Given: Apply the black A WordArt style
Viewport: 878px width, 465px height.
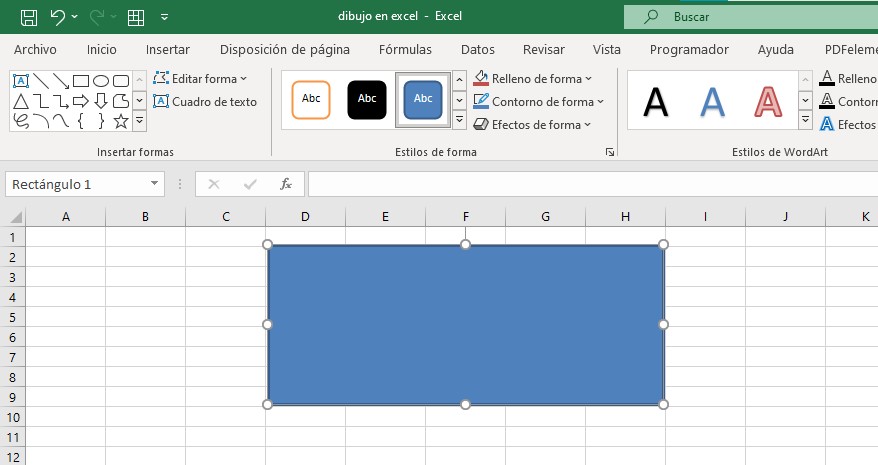Looking at the screenshot, I should tap(656, 102).
